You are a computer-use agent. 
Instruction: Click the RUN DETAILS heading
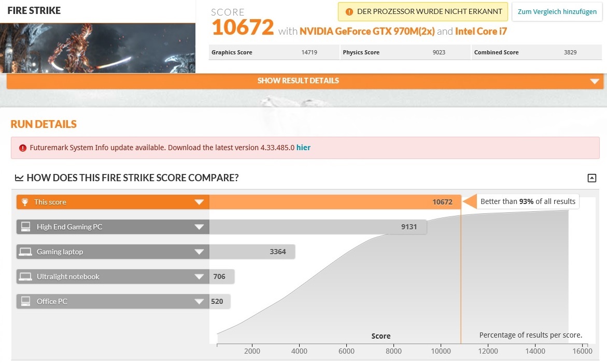pyautogui.click(x=44, y=124)
